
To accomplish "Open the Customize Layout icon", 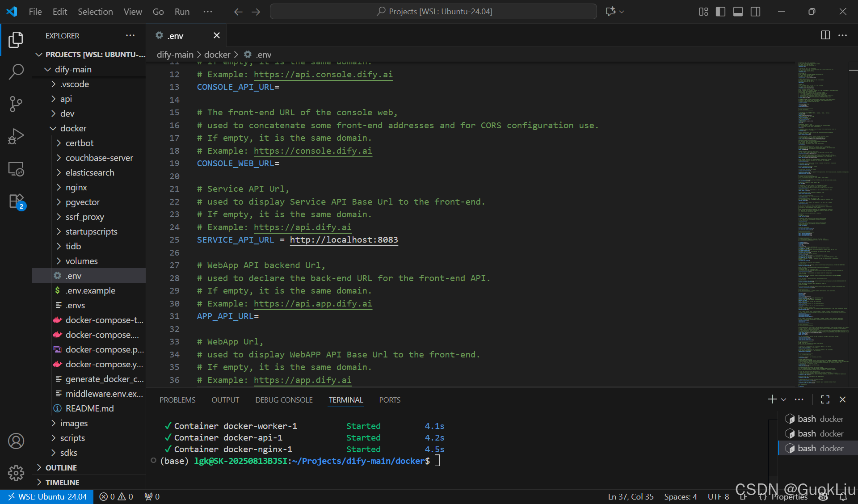I will pyautogui.click(x=703, y=12).
